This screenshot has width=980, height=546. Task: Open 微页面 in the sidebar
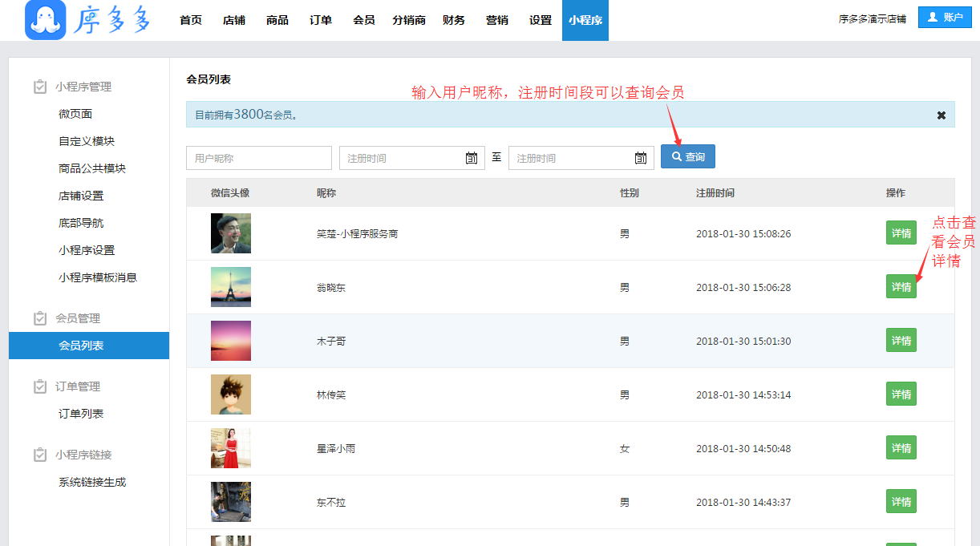click(75, 114)
